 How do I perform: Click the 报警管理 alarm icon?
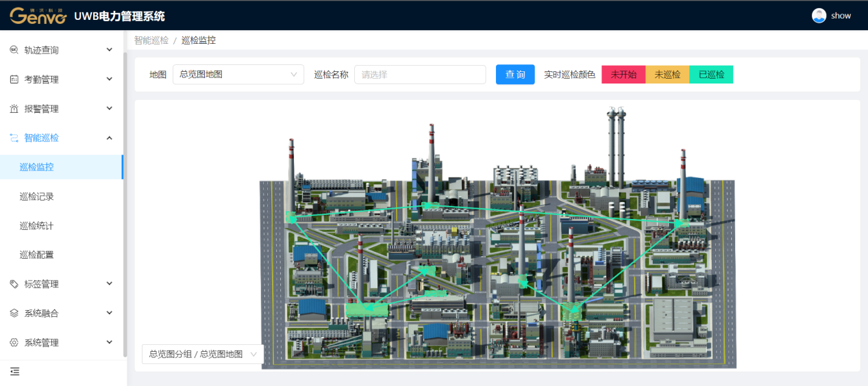[x=14, y=109]
